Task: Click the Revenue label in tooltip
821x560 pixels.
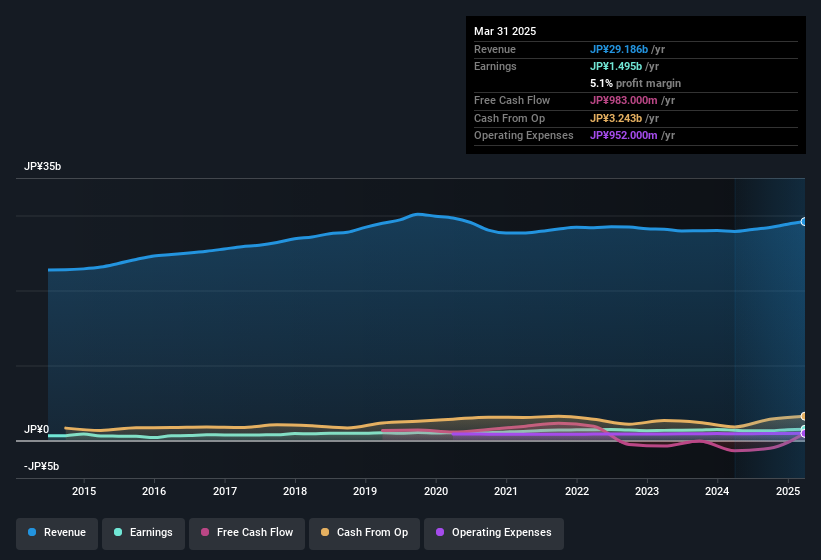Action: (495, 49)
